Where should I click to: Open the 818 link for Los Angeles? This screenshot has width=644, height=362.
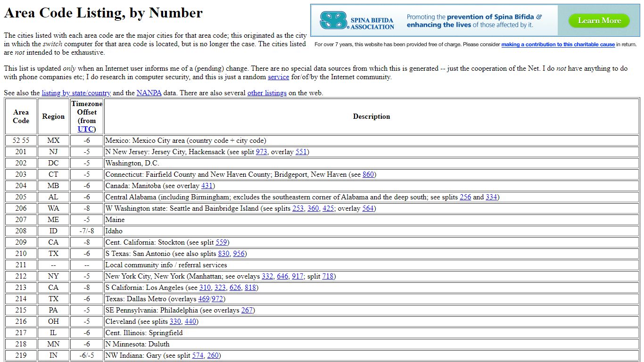249,288
